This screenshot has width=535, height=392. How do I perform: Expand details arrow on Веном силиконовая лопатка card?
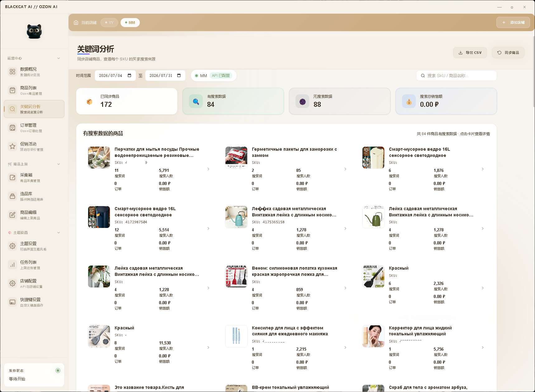pyautogui.click(x=345, y=288)
